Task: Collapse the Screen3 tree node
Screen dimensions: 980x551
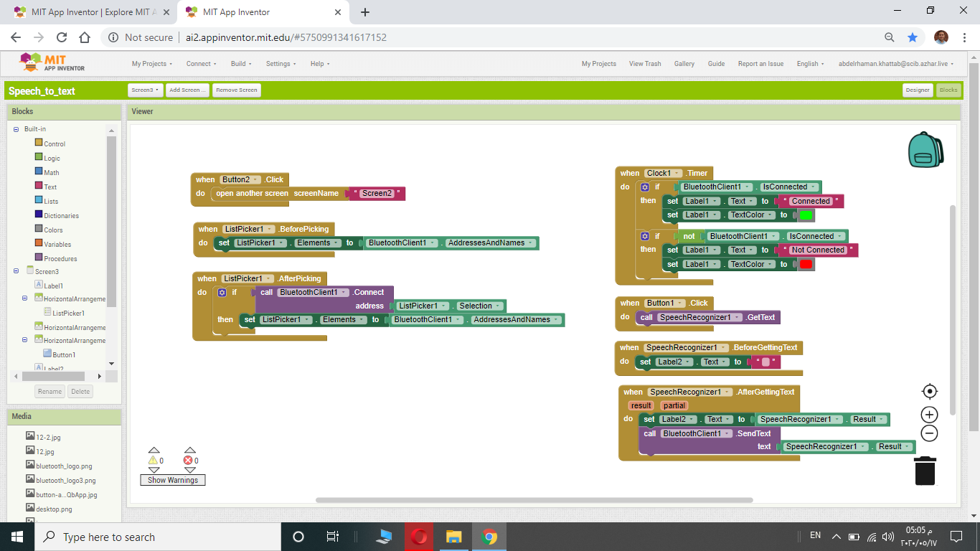Action: 16,271
